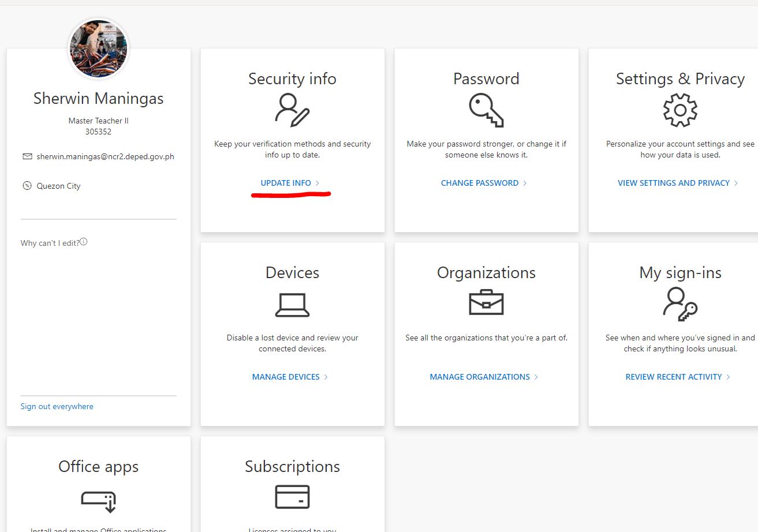Open MANAGE ORGANIZATIONS
This screenshot has width=758, height=532.
pyautogui.click(x=480, y=377)
